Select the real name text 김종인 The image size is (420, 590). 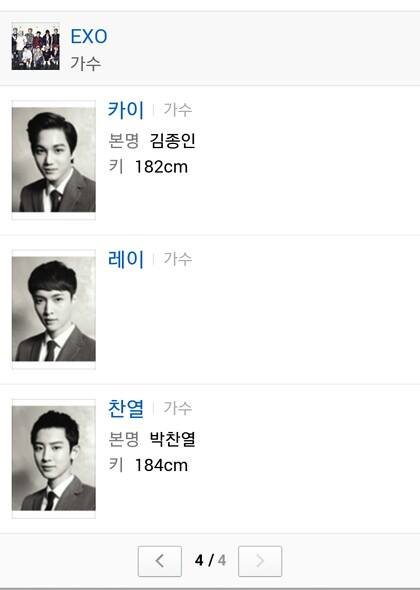click(x=172, y=140)
